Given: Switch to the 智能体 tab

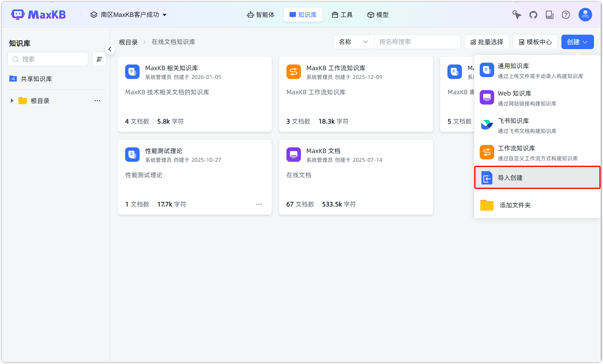Looking at the screenshot, I should click(x=261, y=15).
